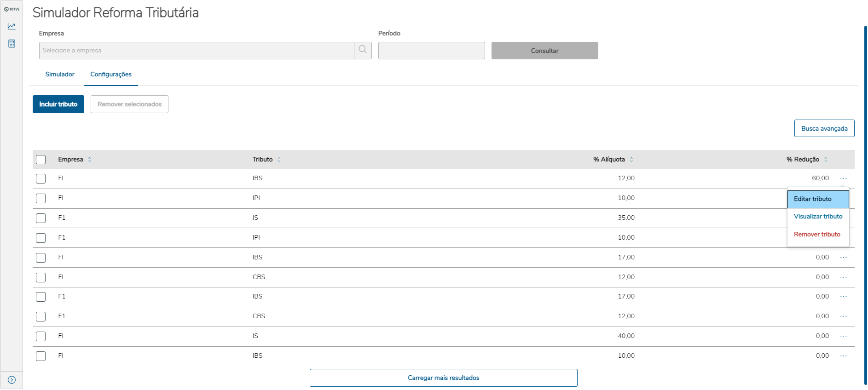
Task: Open the calculator simulator sidebar icon
Action: 12,44
